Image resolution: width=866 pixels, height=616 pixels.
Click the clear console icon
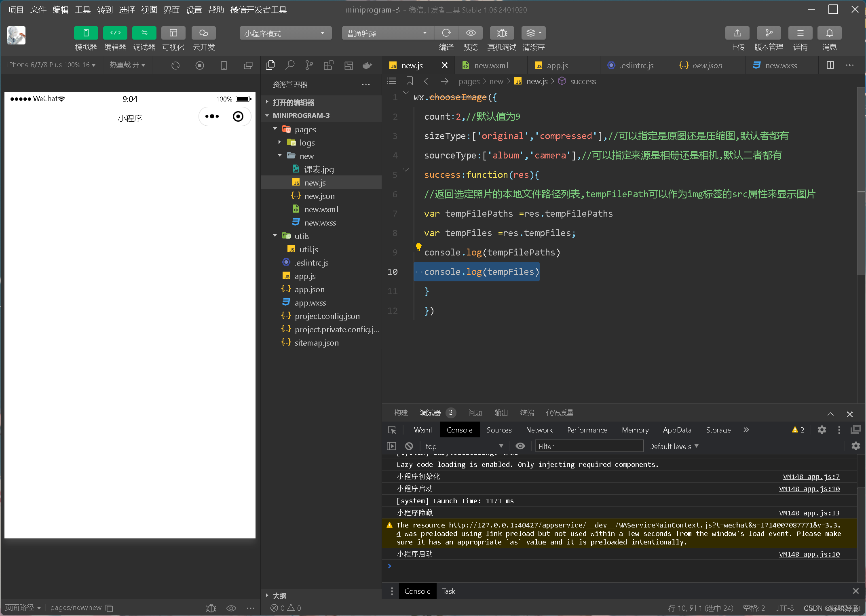(409, 446)
